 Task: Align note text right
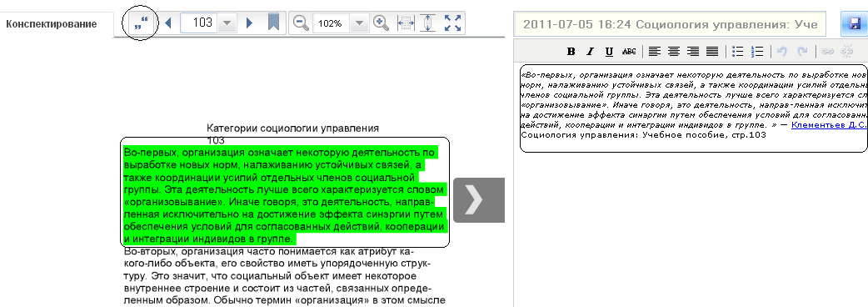coord(692,52)
